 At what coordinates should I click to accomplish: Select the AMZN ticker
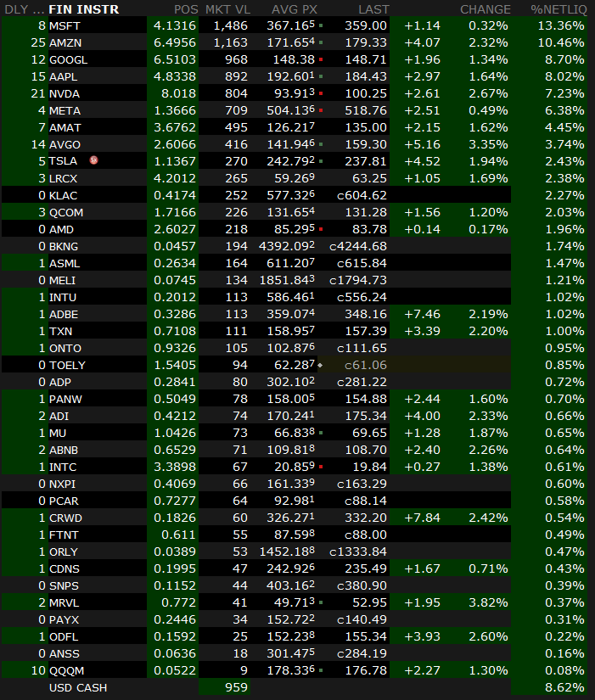tap(65, 43)
